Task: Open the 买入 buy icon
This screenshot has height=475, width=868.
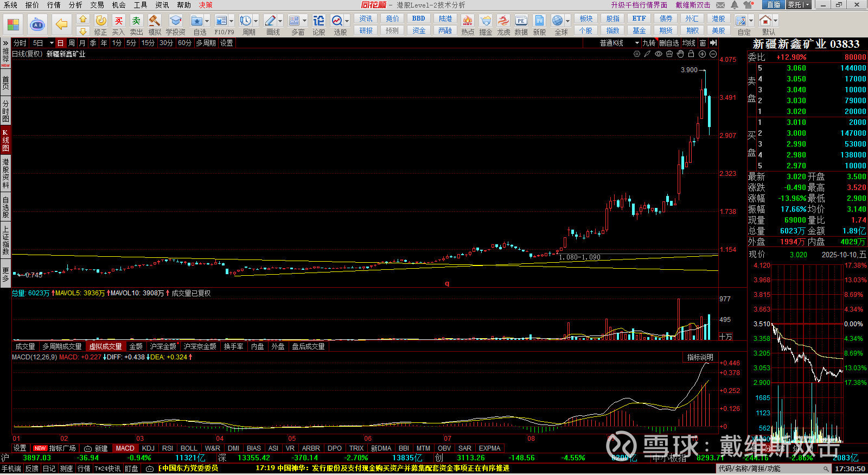Action: click(118, 25)
